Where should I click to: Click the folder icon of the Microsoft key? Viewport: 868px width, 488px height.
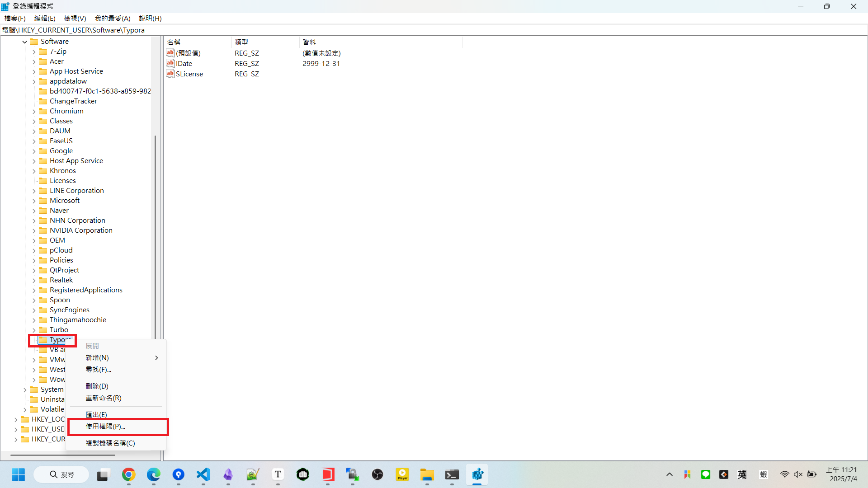43,201
